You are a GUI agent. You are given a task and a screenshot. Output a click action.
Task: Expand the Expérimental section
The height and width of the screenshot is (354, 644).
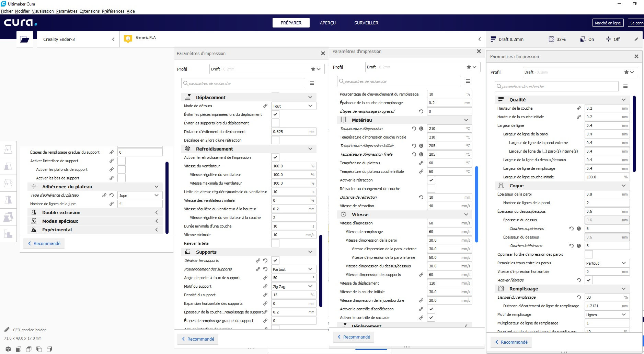95,230
